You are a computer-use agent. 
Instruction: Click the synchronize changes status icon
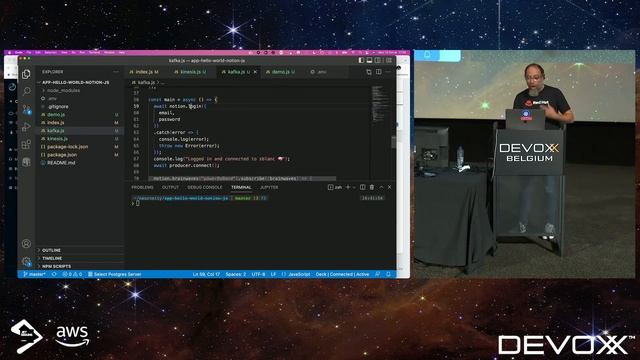click(54, 274)
